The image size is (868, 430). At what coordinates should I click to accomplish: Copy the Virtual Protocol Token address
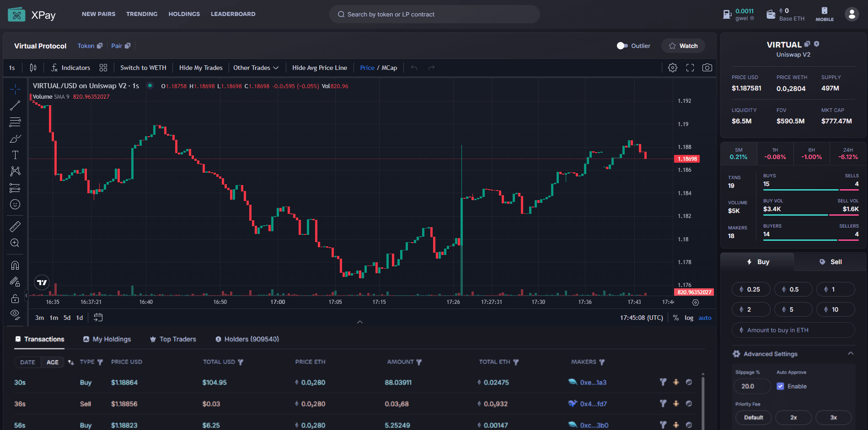[100, 46]
